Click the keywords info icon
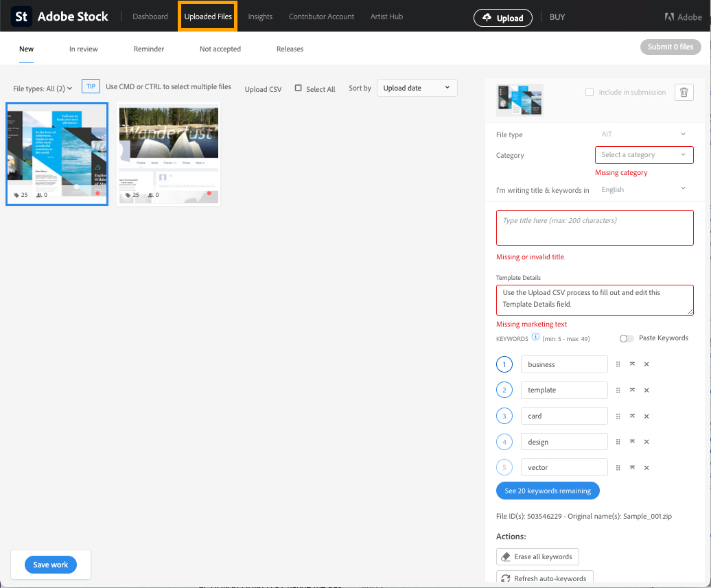Image resolution: width=711 pixels, height=588 pixels. [x=535, y=337]
